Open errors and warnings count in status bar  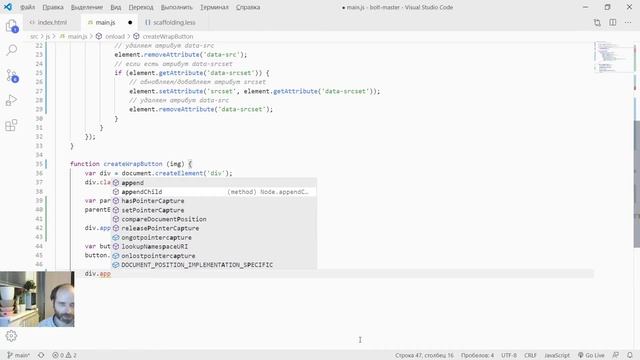click(x=64, y=355)
